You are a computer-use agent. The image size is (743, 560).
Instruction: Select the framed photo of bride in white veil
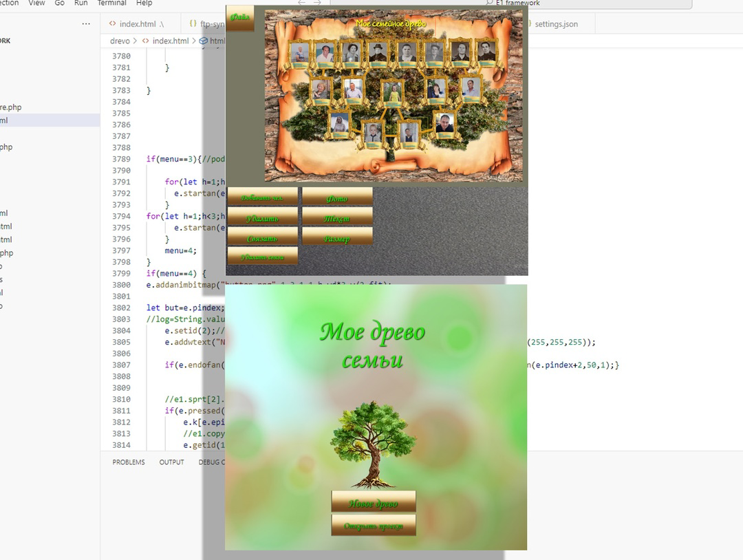340,124
